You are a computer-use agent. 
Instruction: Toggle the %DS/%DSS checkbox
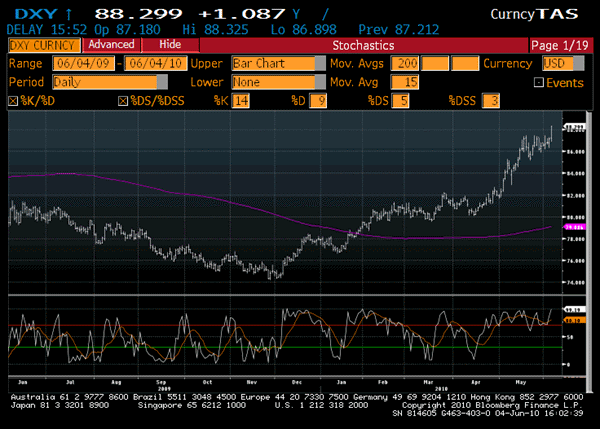pyautogui.click(x=123, y=101)
